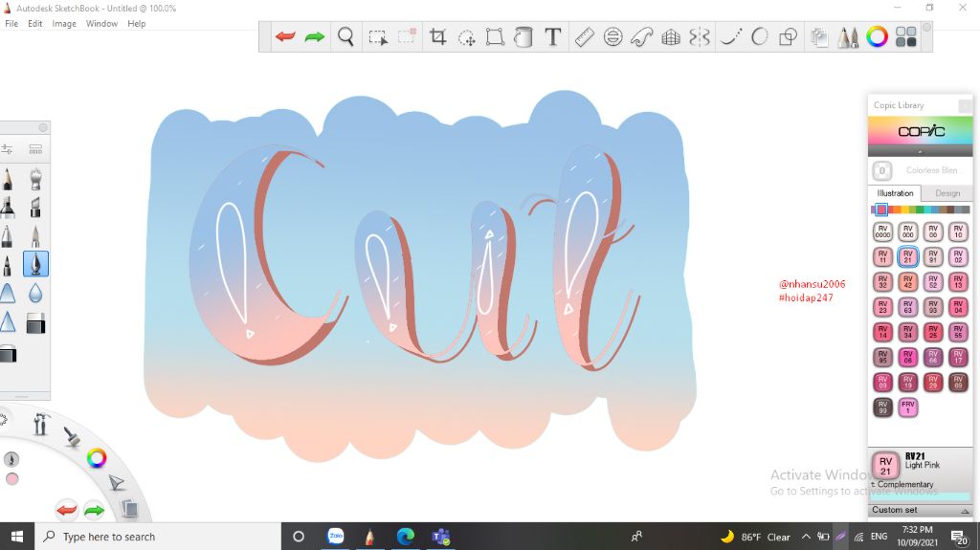The height and width of the screenshot is (550, 980).
Task: Open the Copic Library squares icon
Action: [905, 37]
